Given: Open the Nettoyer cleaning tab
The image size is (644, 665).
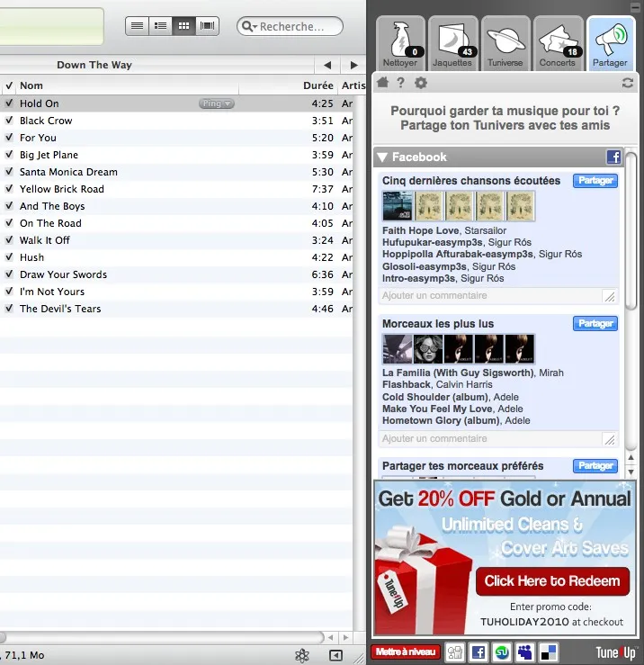Looking at the screenshot, I should tap(400, 44).
